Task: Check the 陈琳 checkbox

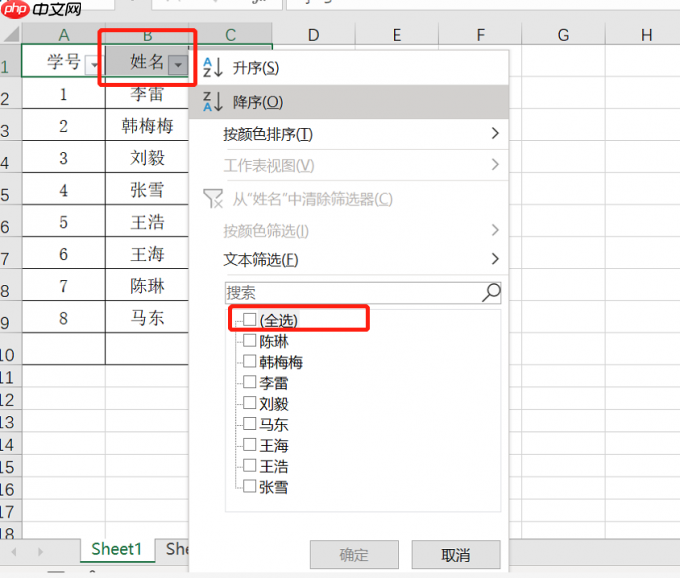Action: point(249,340)
